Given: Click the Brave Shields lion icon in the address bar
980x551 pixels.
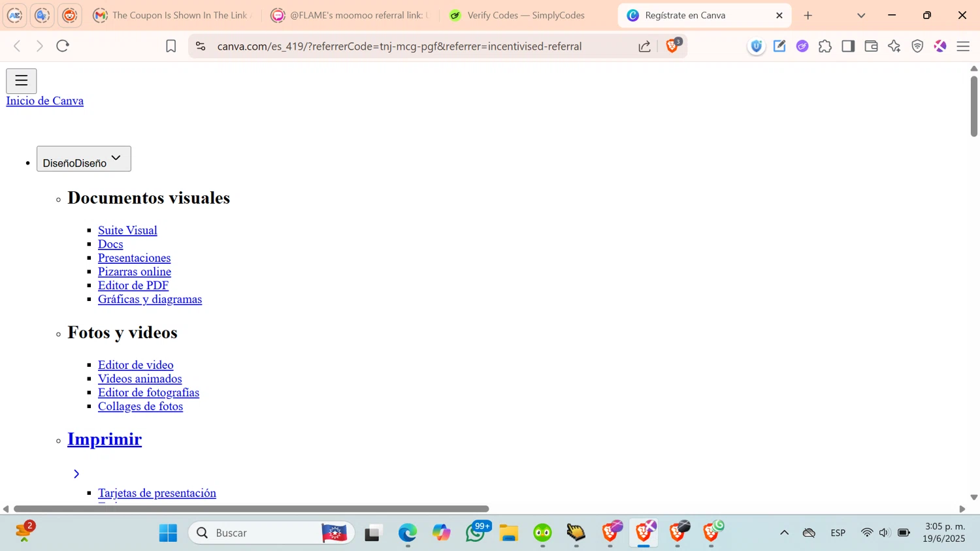Looking at the screenshot, I should click(672, 46).
